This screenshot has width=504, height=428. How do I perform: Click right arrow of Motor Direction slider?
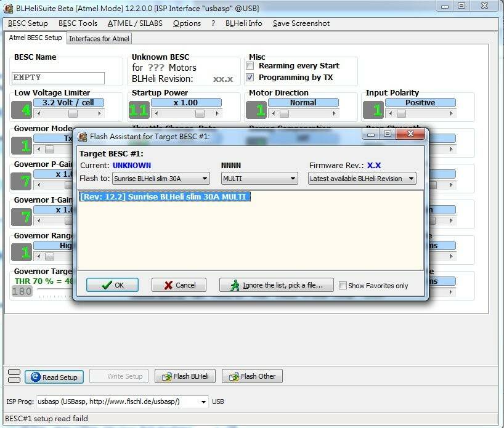(335, 113)
